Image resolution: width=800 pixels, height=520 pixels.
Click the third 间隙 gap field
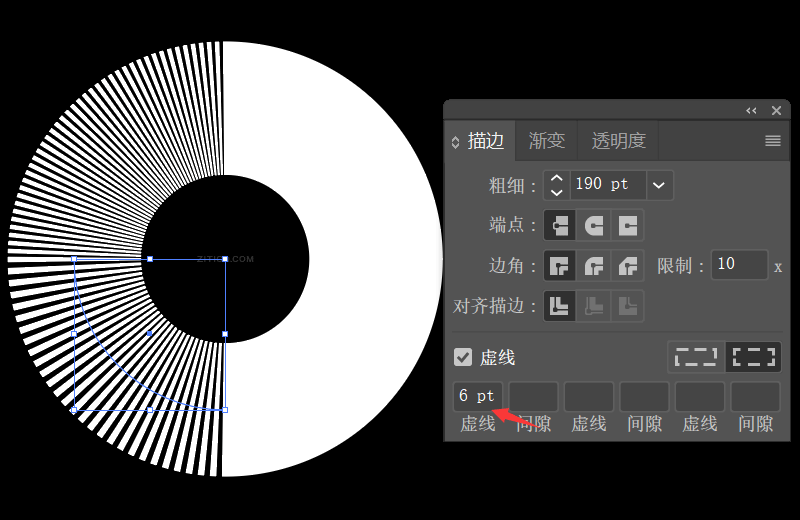756,396
